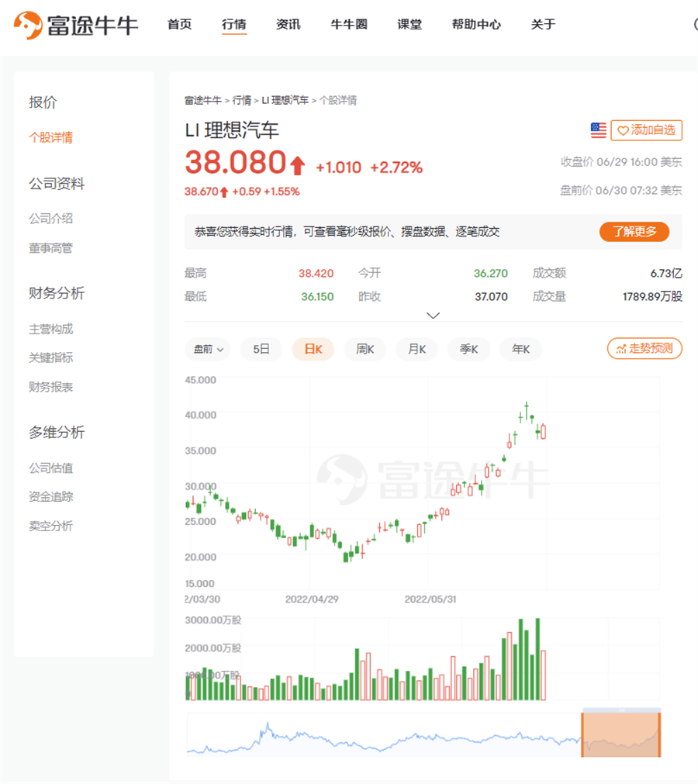Open 关于 in top navigation
This screenshot has width=698, height=784.
click(543, 25)
